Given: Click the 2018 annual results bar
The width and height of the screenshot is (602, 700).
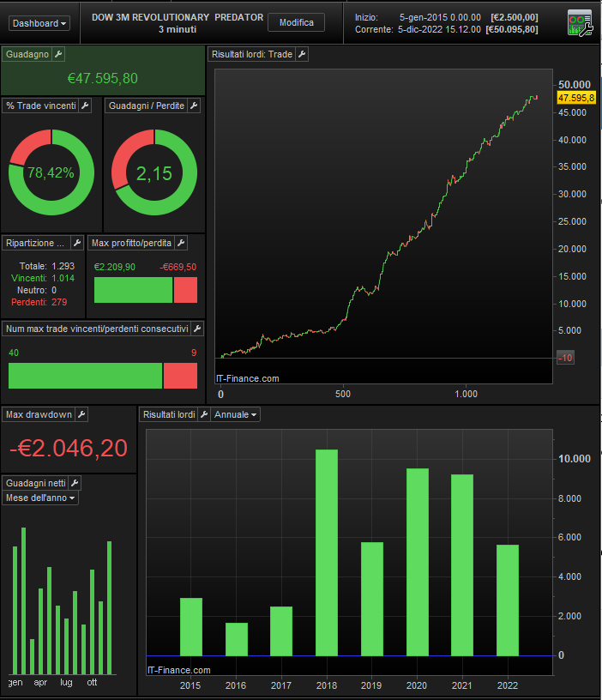Looking at the screenshot, I should tap(327, 552).
